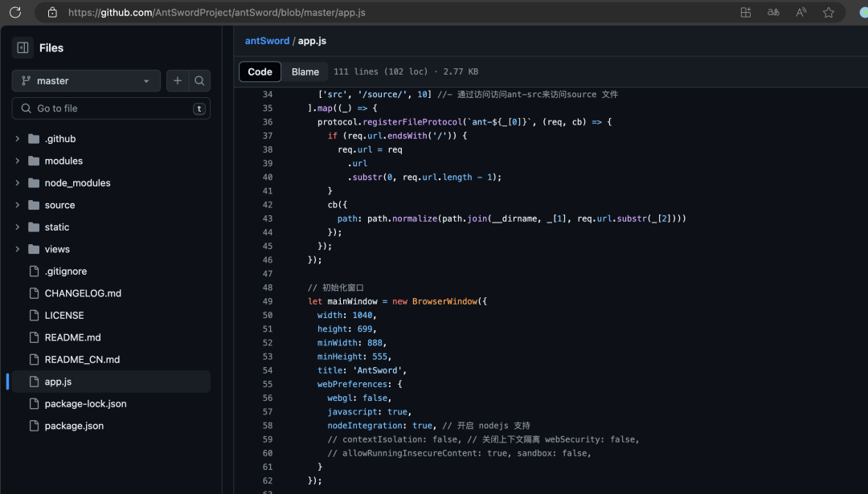
Task: Click line number 49
Action: pos(268,301)
